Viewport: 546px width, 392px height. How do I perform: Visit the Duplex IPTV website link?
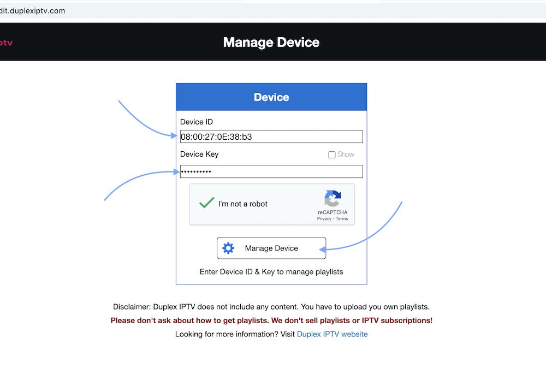pos(332,334)
